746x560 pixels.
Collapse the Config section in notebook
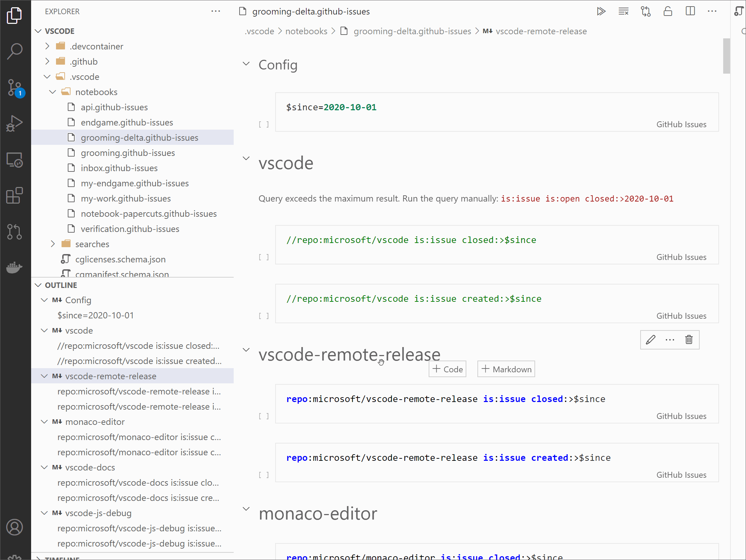click(x=246, y=64)
